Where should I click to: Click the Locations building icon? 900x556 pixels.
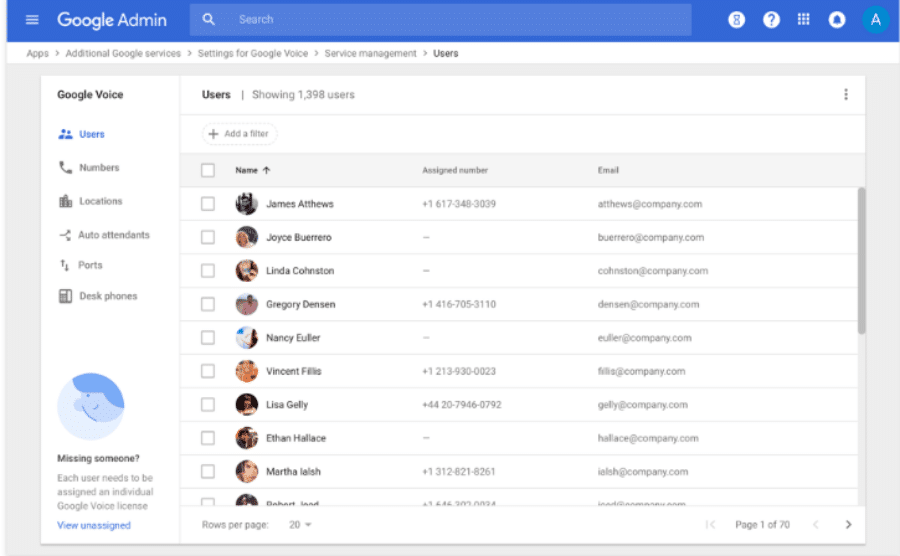(x=65, y=201)
